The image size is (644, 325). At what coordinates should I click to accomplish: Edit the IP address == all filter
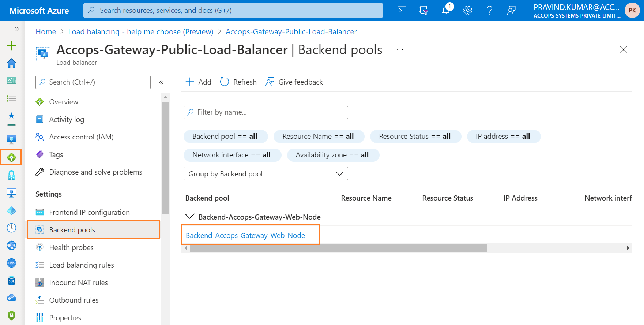click(x=504, y=137)
